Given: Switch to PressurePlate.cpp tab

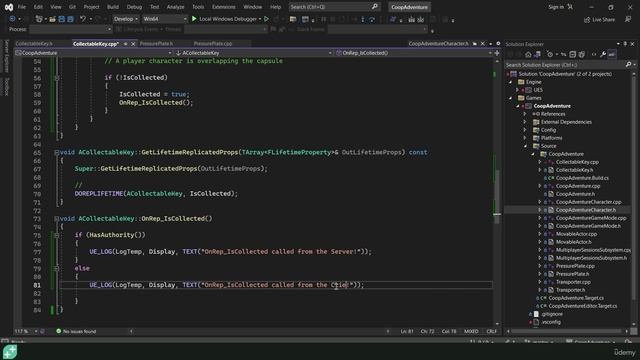Looking at the screenshot, I should click(213, 44).
